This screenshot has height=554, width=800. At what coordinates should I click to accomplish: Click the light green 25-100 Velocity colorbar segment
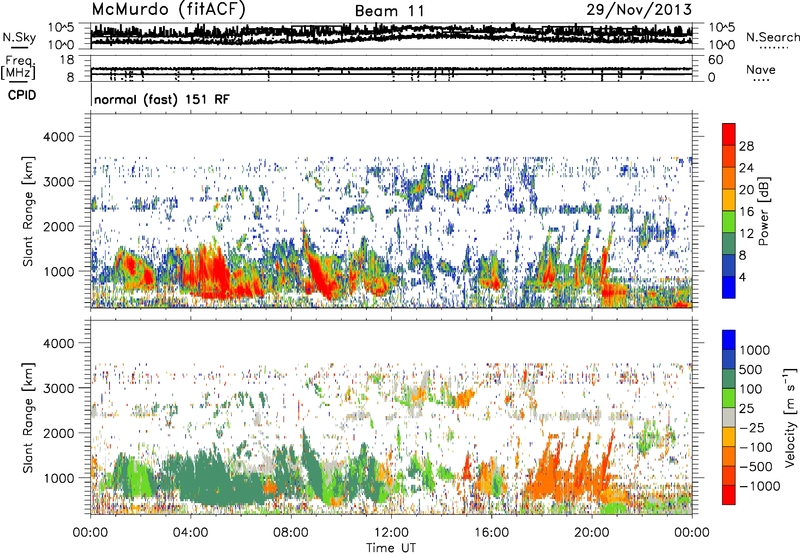tap(729, 398)
